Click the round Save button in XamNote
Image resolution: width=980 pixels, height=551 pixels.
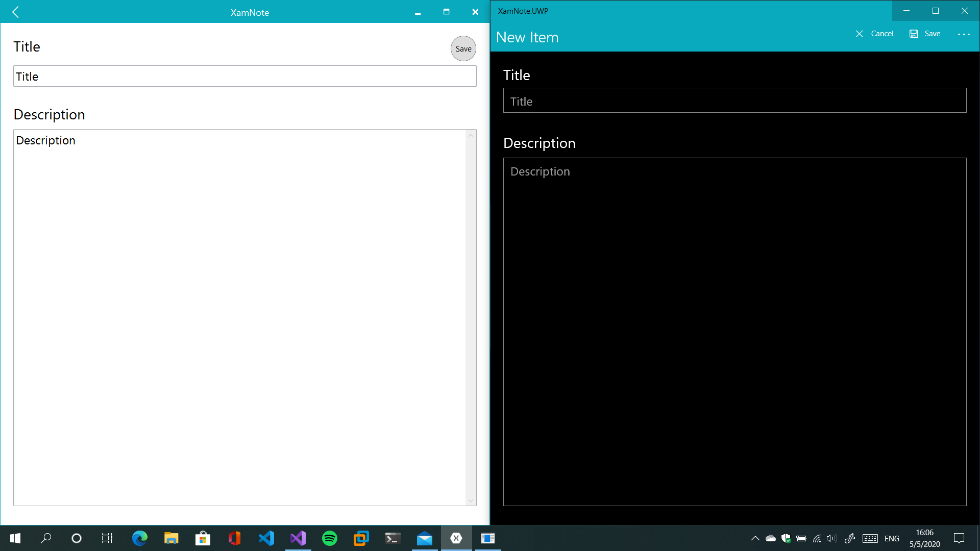coord(463,48)
